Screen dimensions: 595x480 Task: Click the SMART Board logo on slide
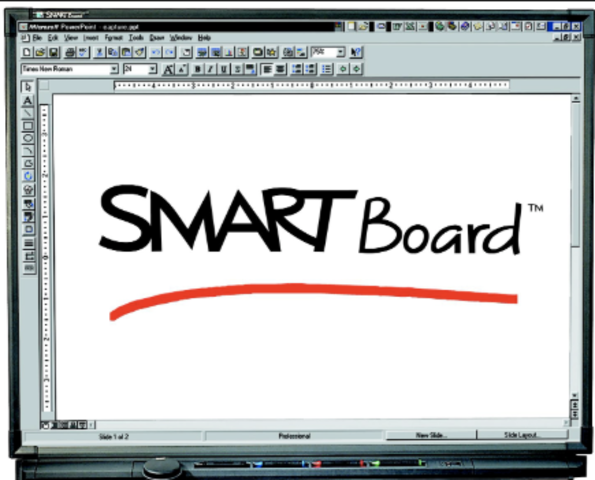[x=321, y=220]
